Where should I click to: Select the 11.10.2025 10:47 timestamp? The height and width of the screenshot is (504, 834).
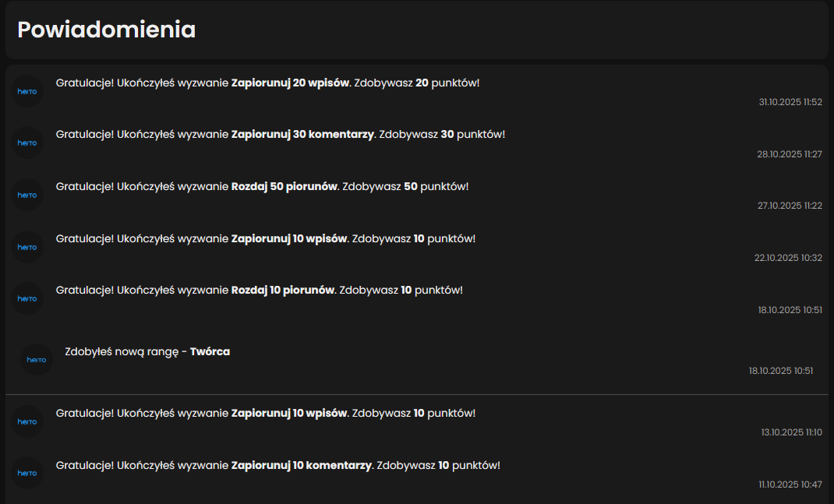point(790,485)
